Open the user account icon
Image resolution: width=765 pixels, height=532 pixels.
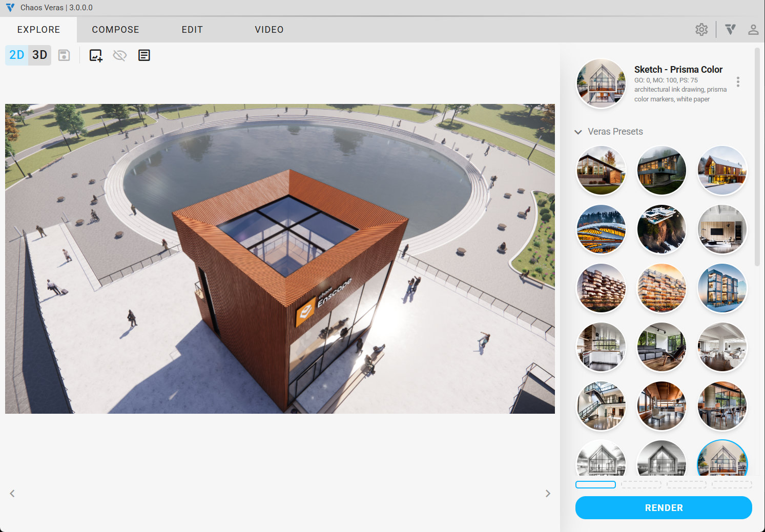click(x=753, y=30)
